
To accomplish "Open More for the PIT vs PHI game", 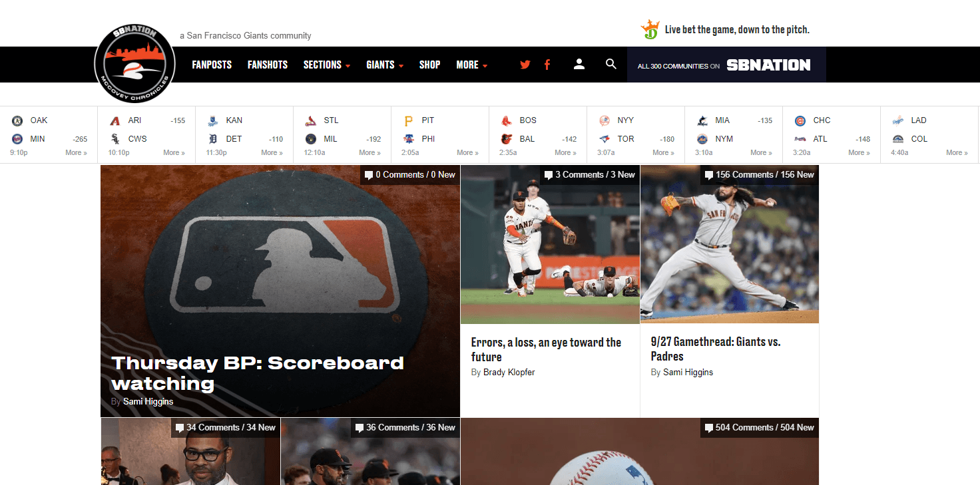I will click(x=468, y=153).
